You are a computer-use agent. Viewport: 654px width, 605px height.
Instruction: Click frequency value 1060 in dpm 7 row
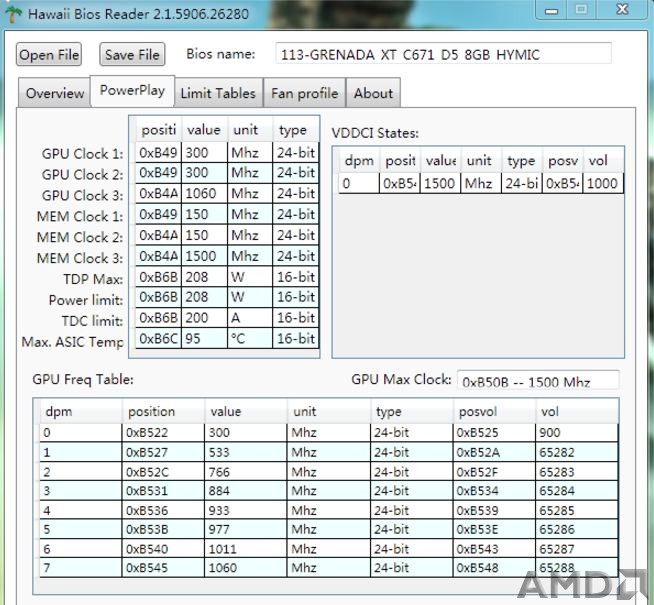click(x=246, y=568)
